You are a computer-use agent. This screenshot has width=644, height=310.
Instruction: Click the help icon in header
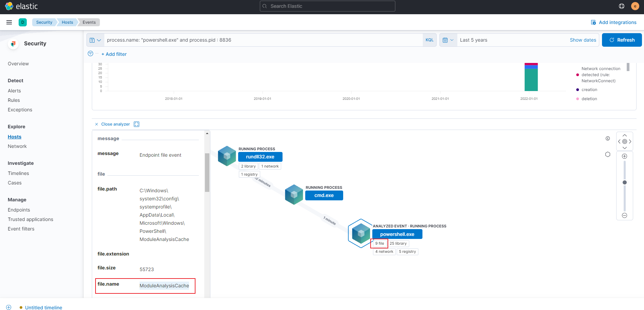[x=622, y=6]
